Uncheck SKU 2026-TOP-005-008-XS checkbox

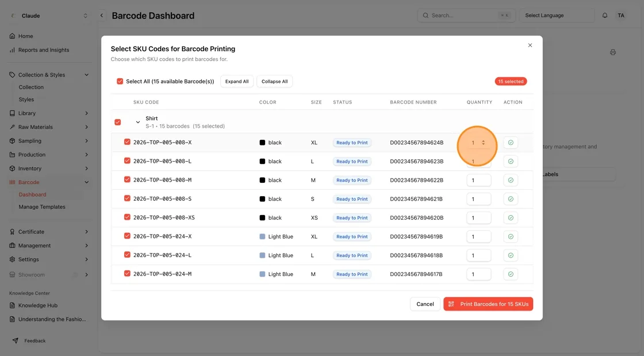[127, 217]
